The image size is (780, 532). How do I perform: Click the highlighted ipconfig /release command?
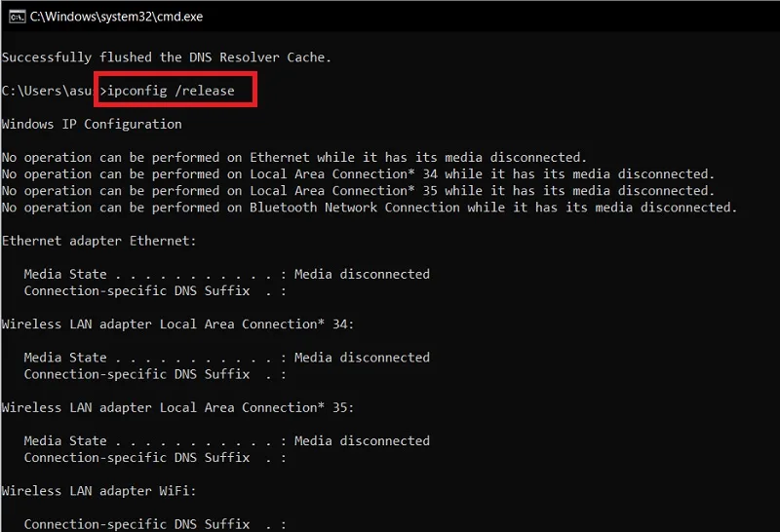tap(171, 91)
